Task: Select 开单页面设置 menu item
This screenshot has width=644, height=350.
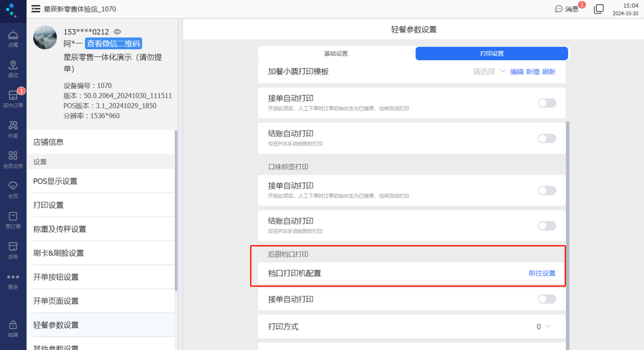Action: (101, 301)
